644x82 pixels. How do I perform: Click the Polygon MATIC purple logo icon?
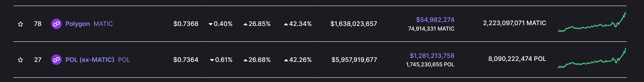pos(56,24)
